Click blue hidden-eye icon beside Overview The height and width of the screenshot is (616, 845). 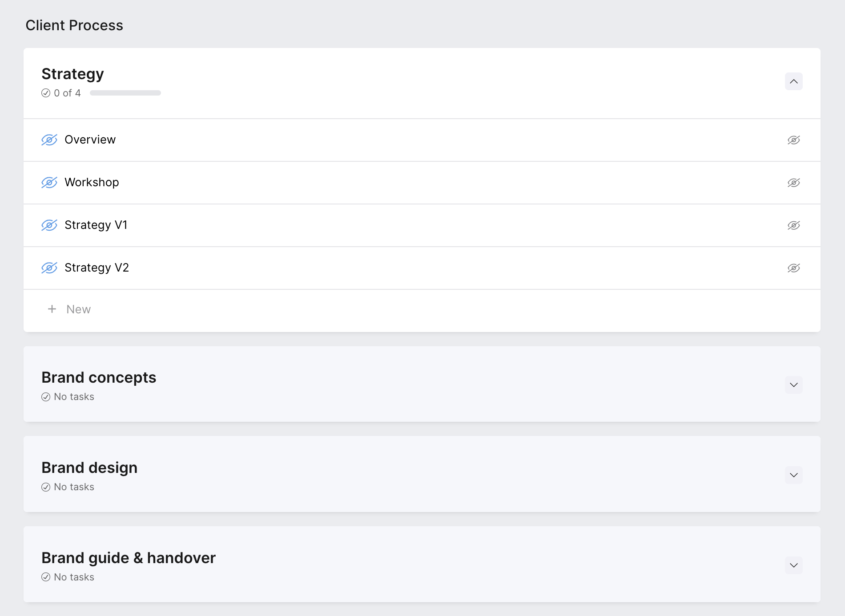click(x=49, y=140)
